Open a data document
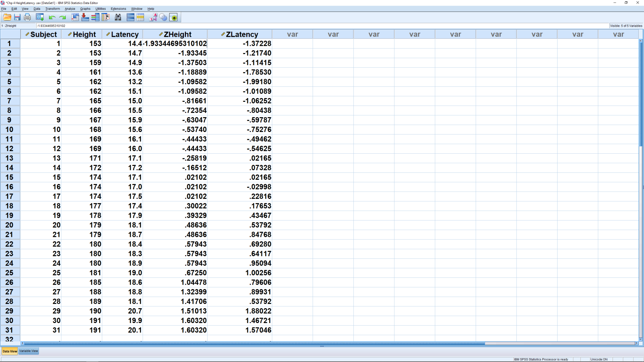Viewport: 644px width, 362px height. 7,17
